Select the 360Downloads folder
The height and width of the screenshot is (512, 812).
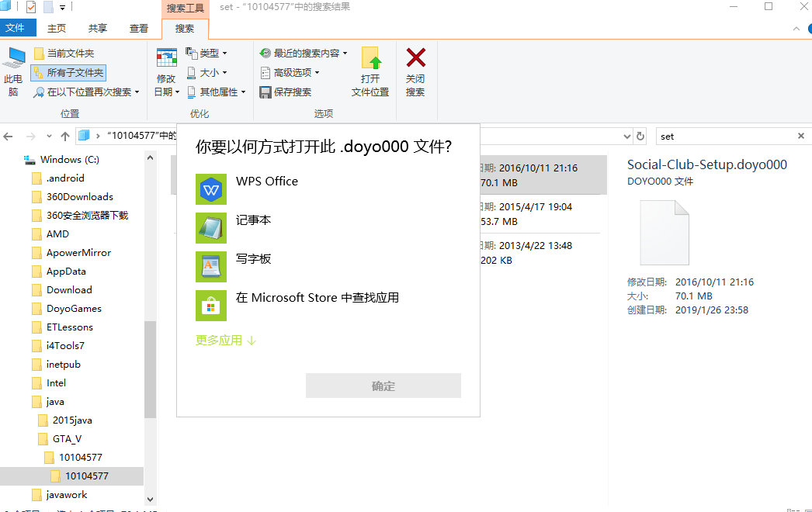click(72, 197)
